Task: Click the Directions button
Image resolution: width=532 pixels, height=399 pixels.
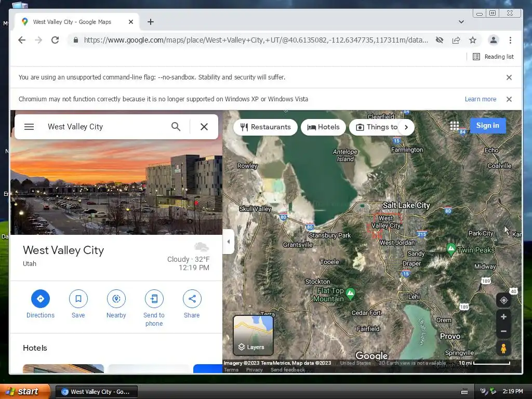Action: pyautogui.click(x=41, y=304)
